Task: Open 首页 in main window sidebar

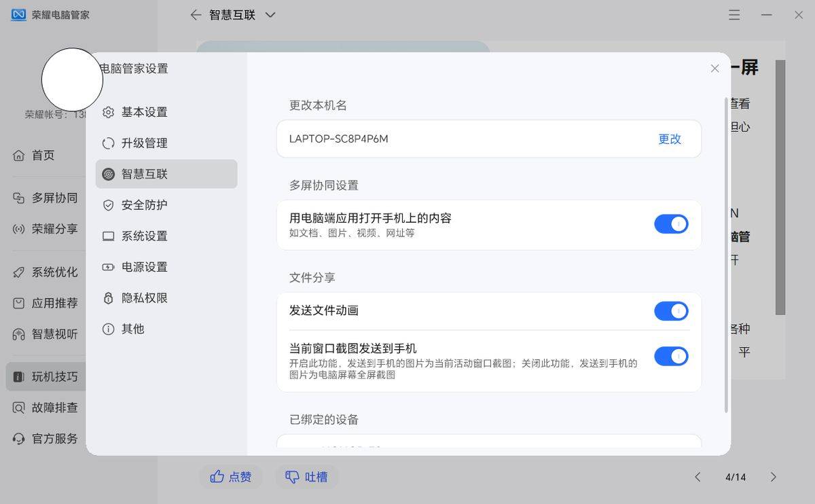Action: (46, 156)
